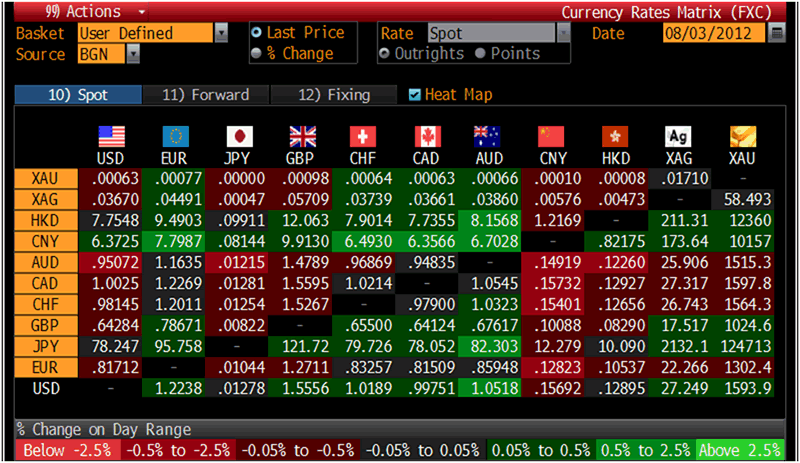Click the Date input field
The height and width of the screenshot is (463, 800).
pos(713,33)
